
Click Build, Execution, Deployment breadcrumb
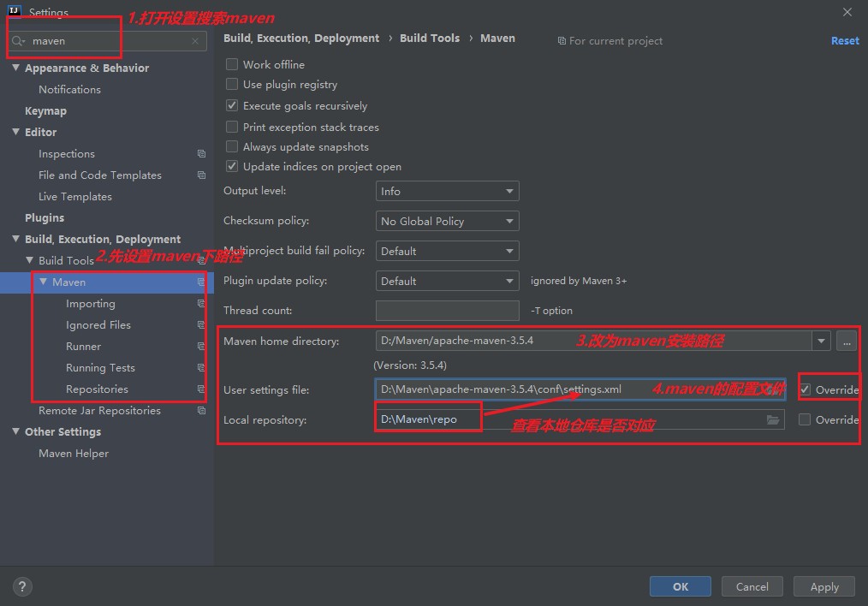[301, 39]
